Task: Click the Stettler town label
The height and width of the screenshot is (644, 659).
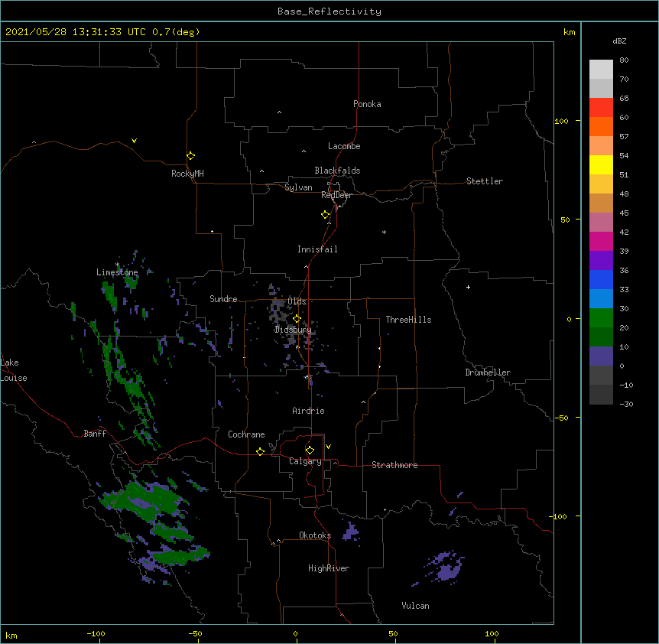Action: pyautogui.click(x=485, y=181)
